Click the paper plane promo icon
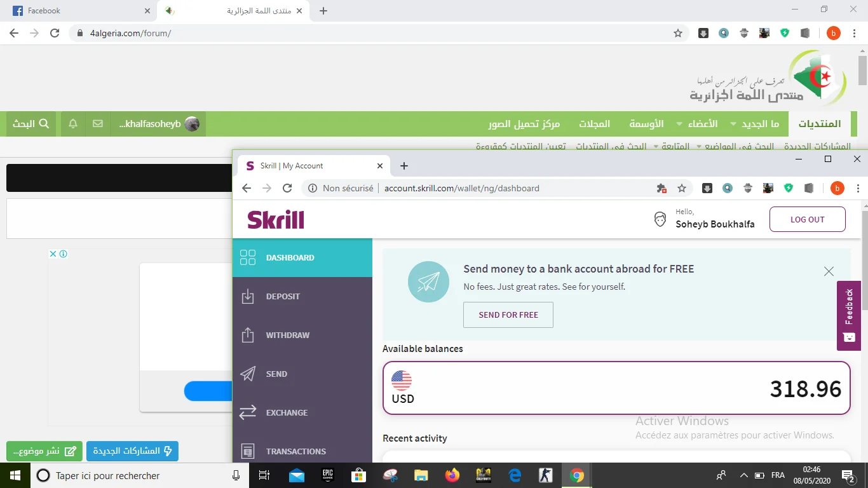This screenshot has height=488, width=868. tap(429, 281)
